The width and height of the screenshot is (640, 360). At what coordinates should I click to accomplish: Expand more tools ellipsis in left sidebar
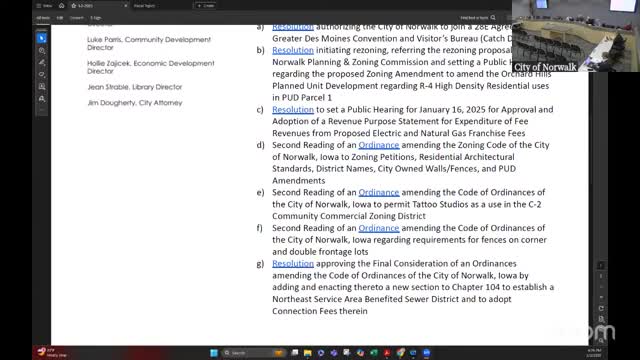click(x=42, y=110)
